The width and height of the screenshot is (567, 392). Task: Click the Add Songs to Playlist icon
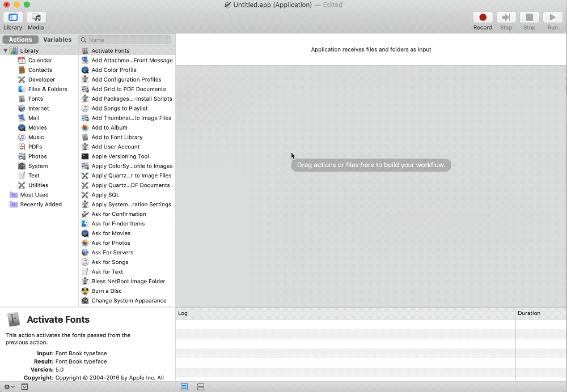click(x=85, y=108)
